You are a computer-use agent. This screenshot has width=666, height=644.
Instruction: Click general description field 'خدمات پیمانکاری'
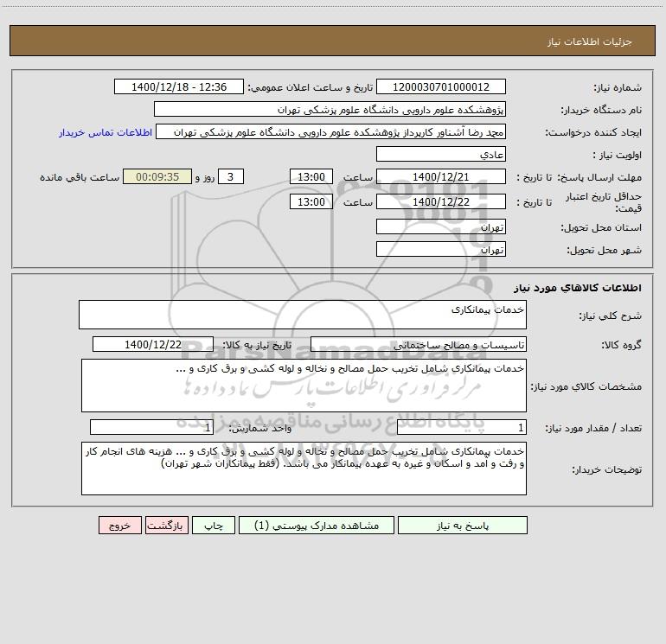click(303, 315)
